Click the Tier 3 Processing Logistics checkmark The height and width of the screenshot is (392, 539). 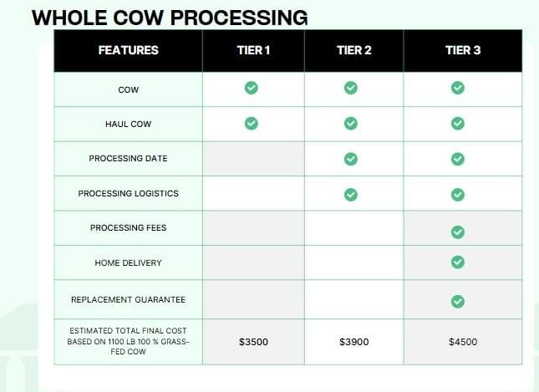pyautogui.click(x=457, y=195)
